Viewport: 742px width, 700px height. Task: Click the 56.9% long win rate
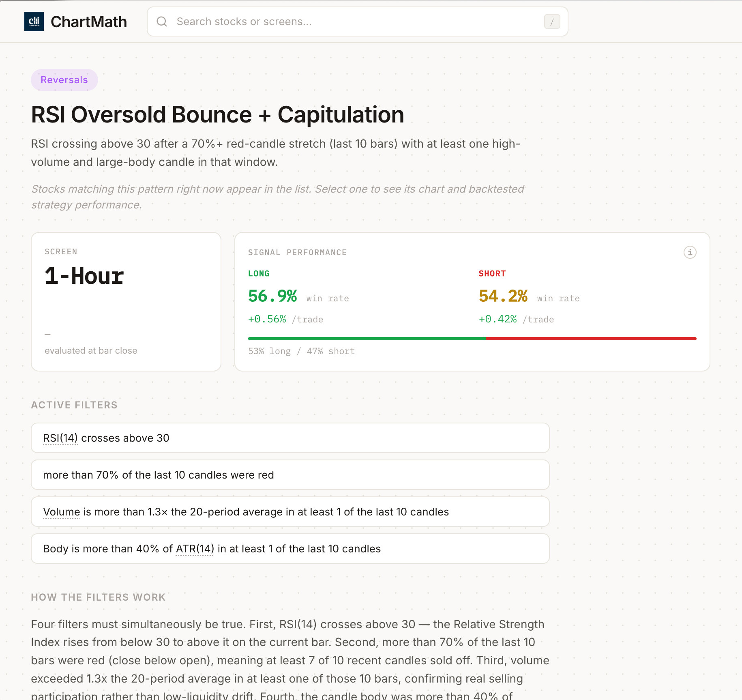(x=272, y=296)
